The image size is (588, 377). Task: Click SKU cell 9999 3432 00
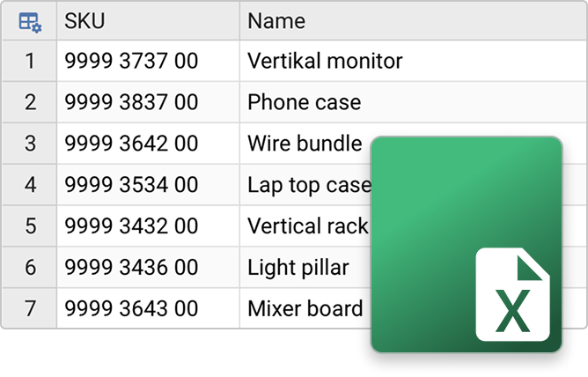tap(148, 225)
